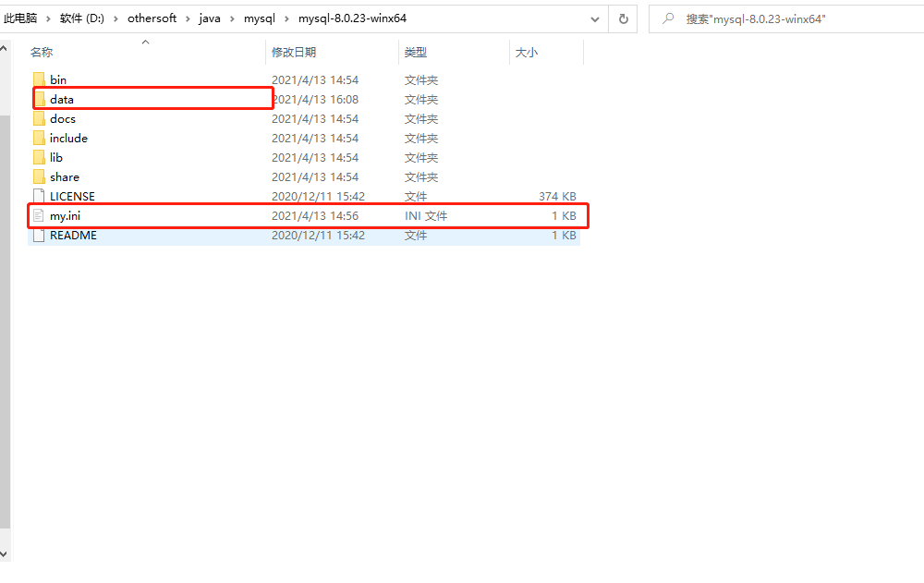Click the README file icon

click(39, 236)
